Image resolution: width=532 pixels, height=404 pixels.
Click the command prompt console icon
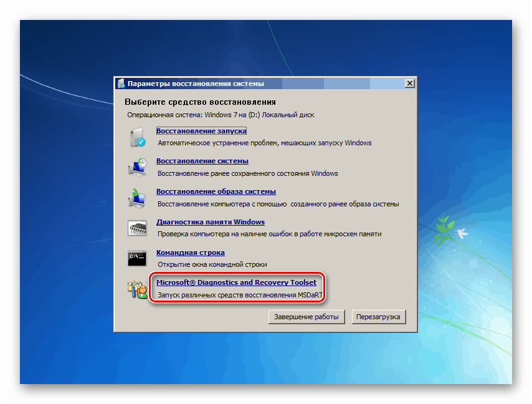pyautogui.click(x=137, y=259)
